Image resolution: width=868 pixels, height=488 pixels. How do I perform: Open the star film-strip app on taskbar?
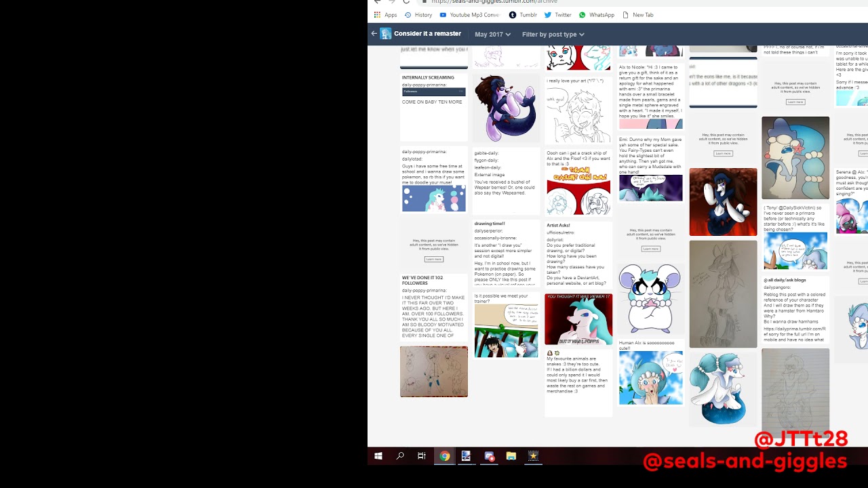click(x=534, y=456)
